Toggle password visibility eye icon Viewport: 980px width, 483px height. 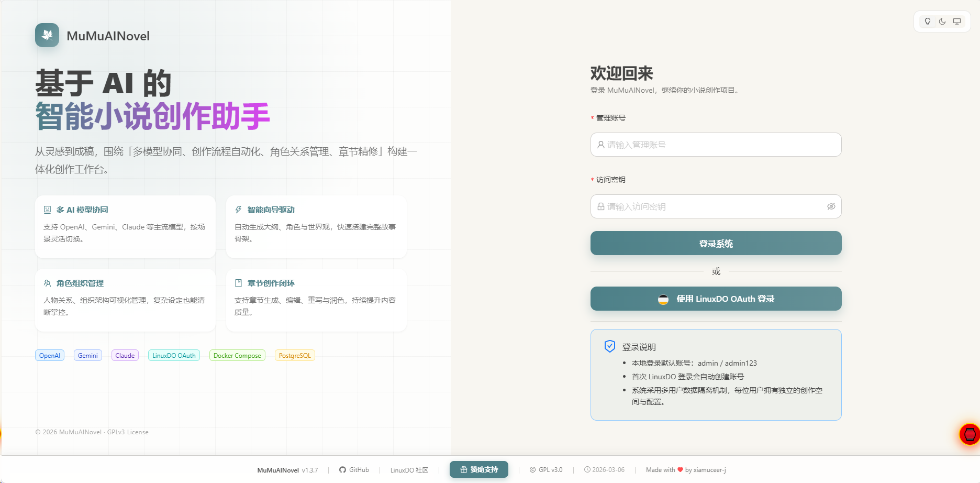(x=831, y=206)
